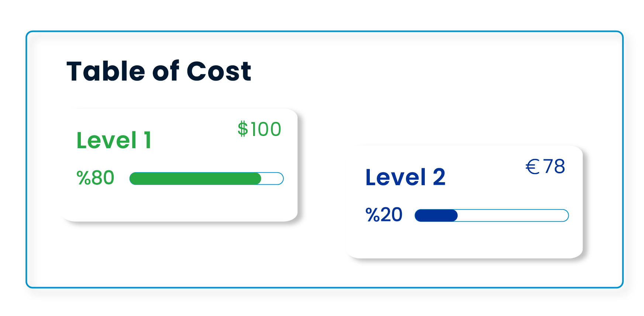Screen dimensions: 644x316
Task: Click the filled blue segment of Level 2 bar
Action: [x=436, y=215]
